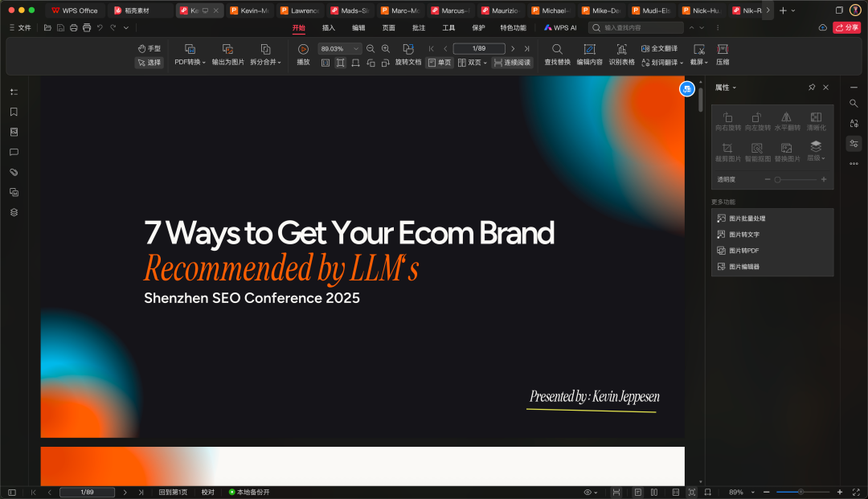
Task: Open the comments panel in left sidebar
Action: point(14,152)
